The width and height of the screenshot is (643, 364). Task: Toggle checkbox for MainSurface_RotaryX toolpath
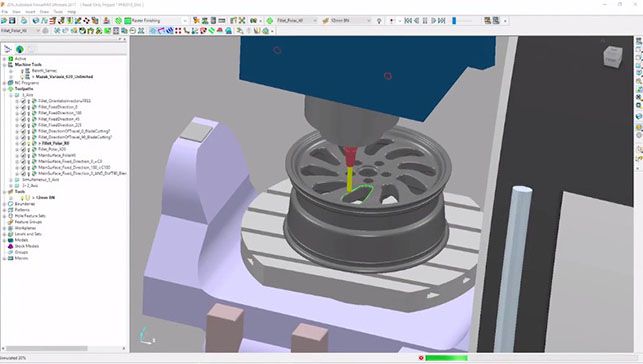point(23,156)
